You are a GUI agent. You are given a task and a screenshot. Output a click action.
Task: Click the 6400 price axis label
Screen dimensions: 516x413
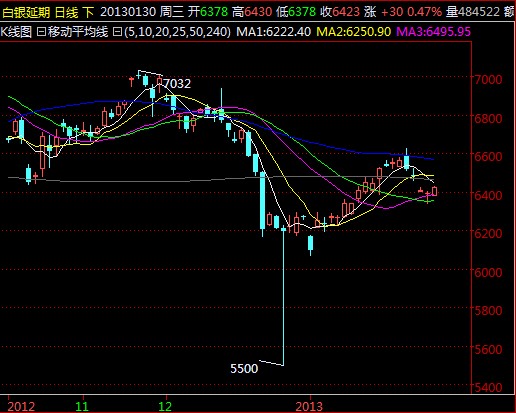[x=488, y=195]
